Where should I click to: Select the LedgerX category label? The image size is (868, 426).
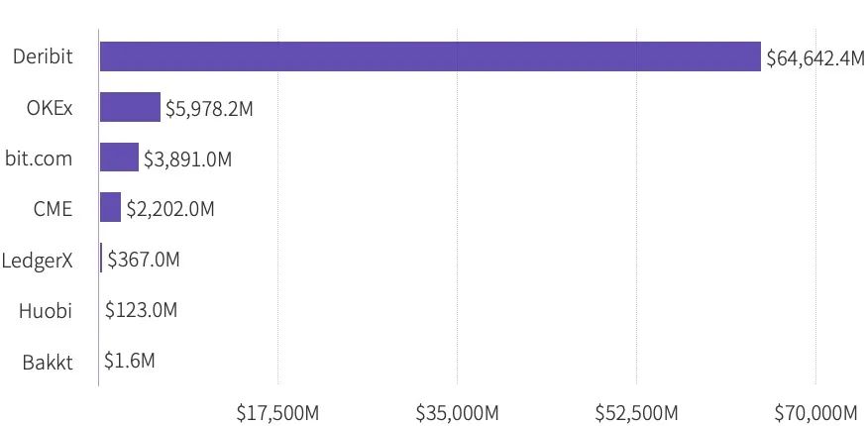tap(37, 261)
